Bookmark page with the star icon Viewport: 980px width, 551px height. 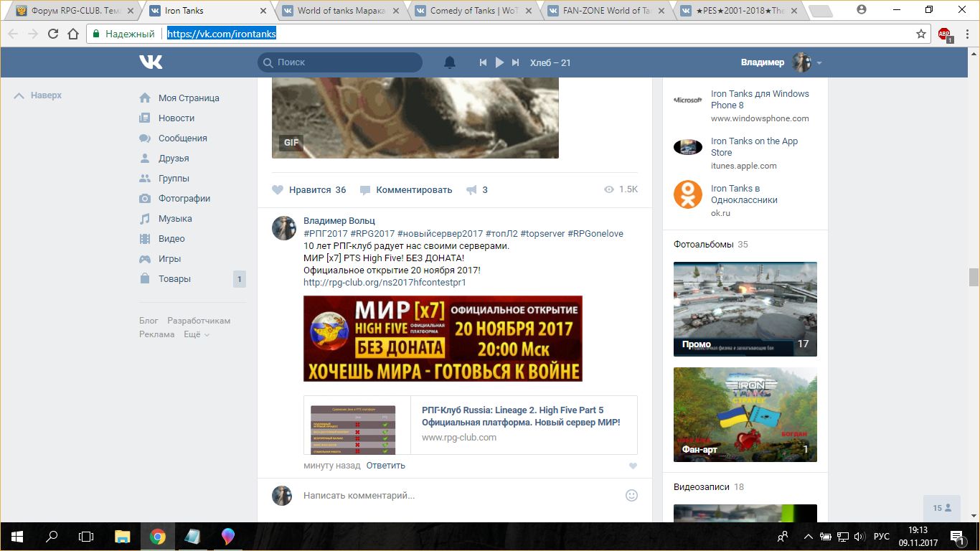[x=921, y=34]
